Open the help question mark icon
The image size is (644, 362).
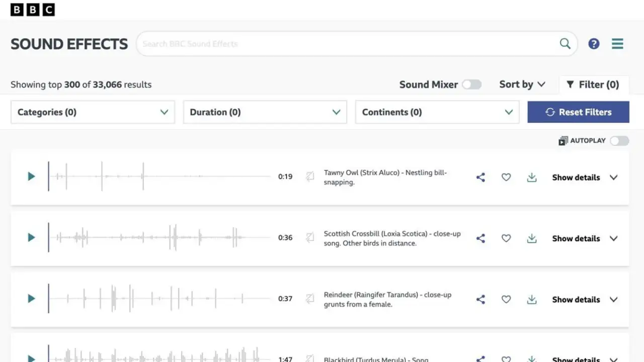(x=594, y=44)
